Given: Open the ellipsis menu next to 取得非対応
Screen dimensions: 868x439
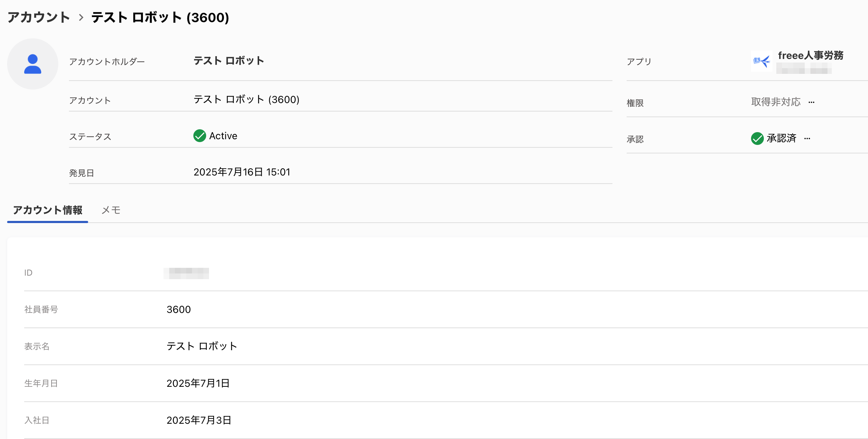Looking at the screenshot, I should point(811,103).
